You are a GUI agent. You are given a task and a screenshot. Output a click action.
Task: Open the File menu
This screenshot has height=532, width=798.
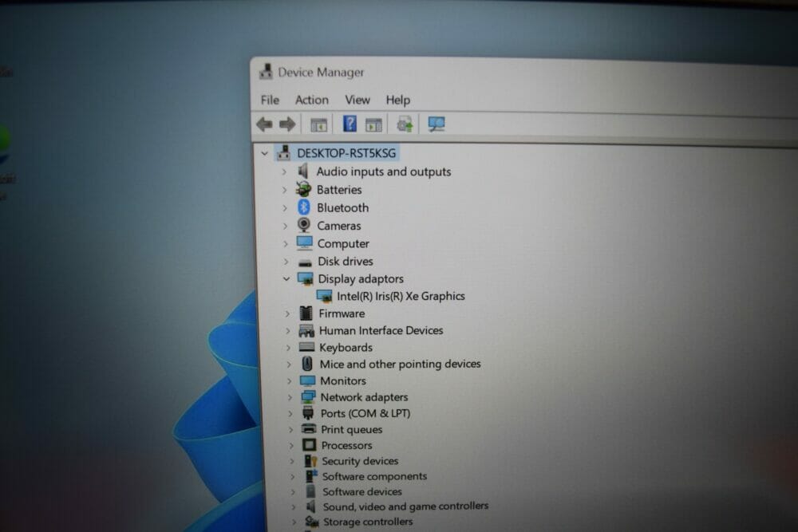click(270, 100)
